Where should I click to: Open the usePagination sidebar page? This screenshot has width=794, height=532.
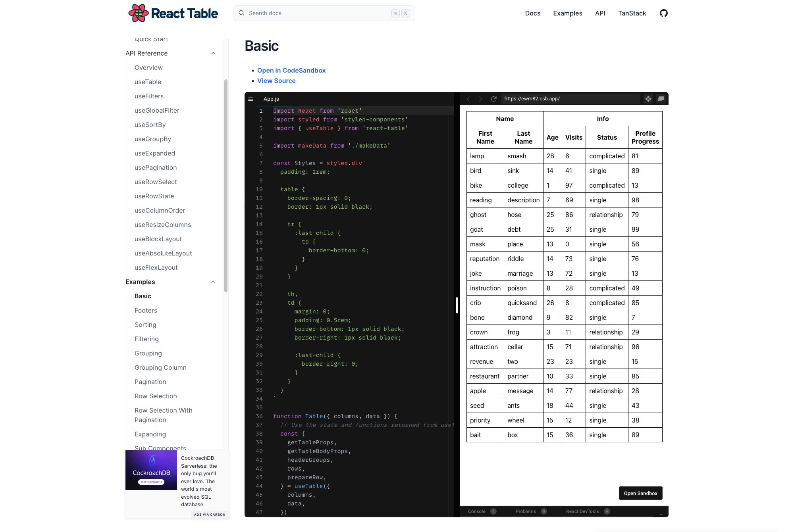click(156, 167)
